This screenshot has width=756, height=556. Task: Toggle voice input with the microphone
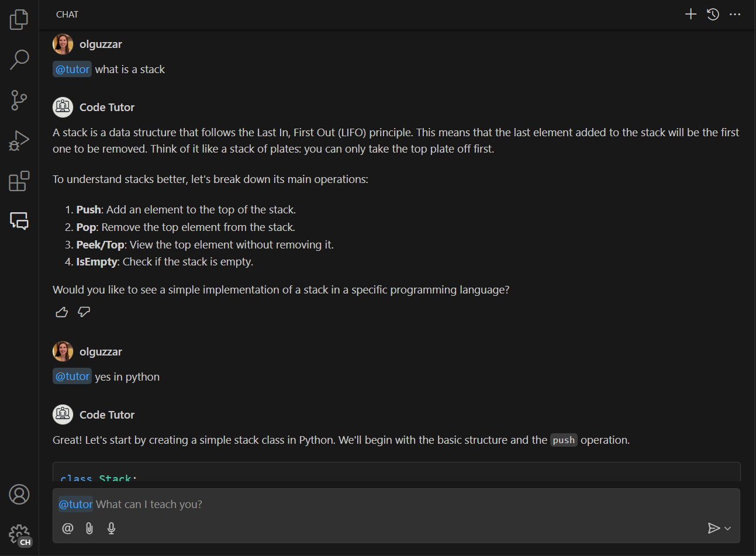point(111,528)
